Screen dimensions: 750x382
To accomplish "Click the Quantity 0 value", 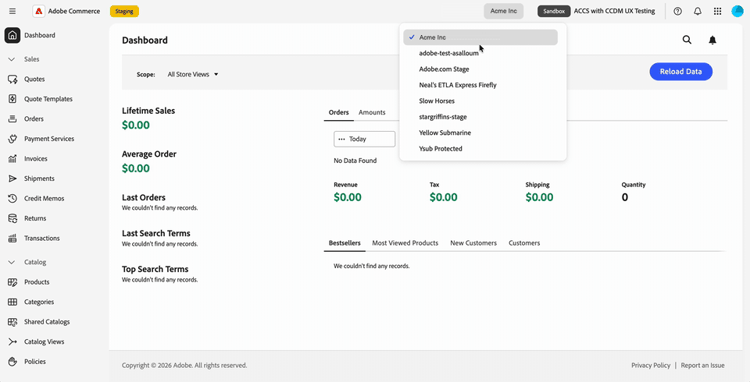I will point(625,197).
